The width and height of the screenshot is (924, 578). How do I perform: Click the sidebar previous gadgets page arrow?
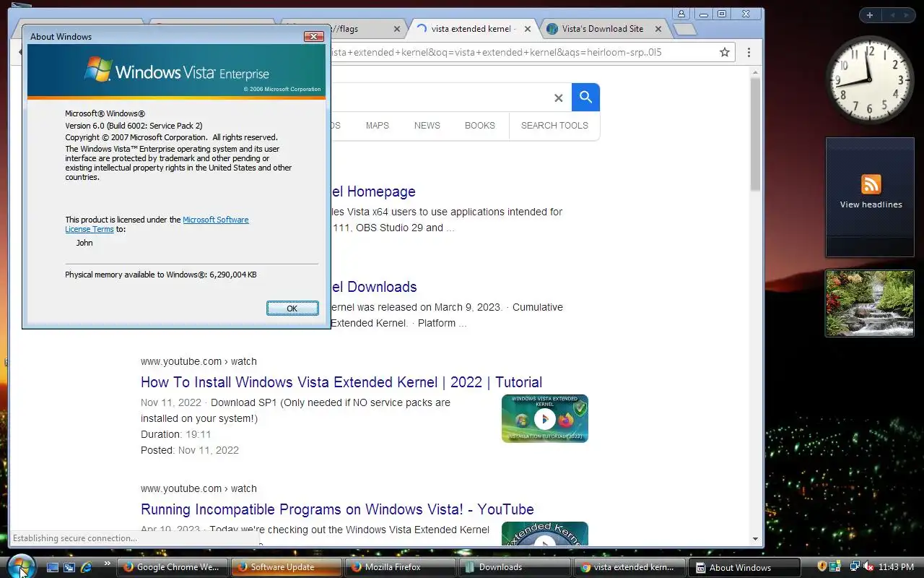(891, 15)
